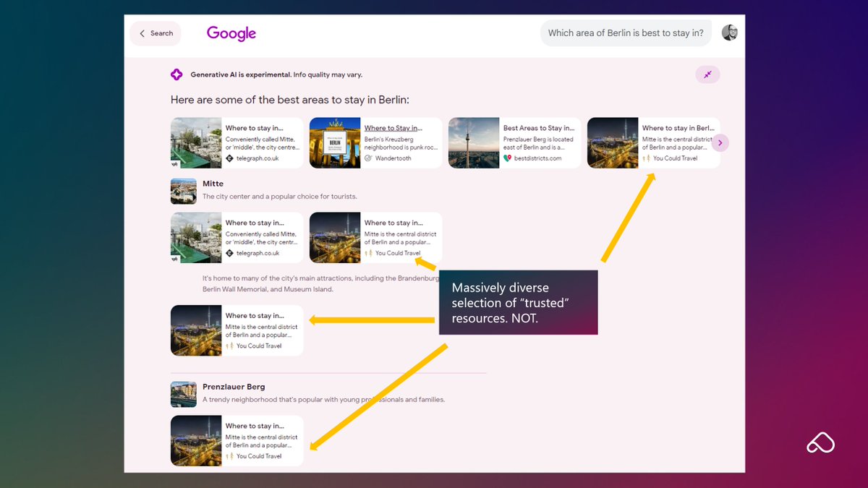Screen dimensions: 868x488
Task: Click 'A trendy neighborhood that's popular' description
Action: coord(324,399)
